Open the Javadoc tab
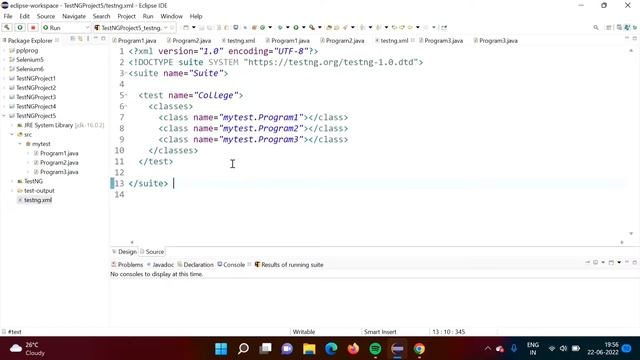640x360 pixels. [160, 264]
